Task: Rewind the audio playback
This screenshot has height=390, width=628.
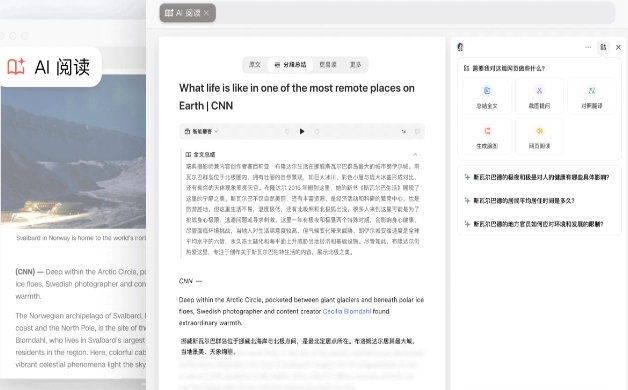Action: coord(287,131)
